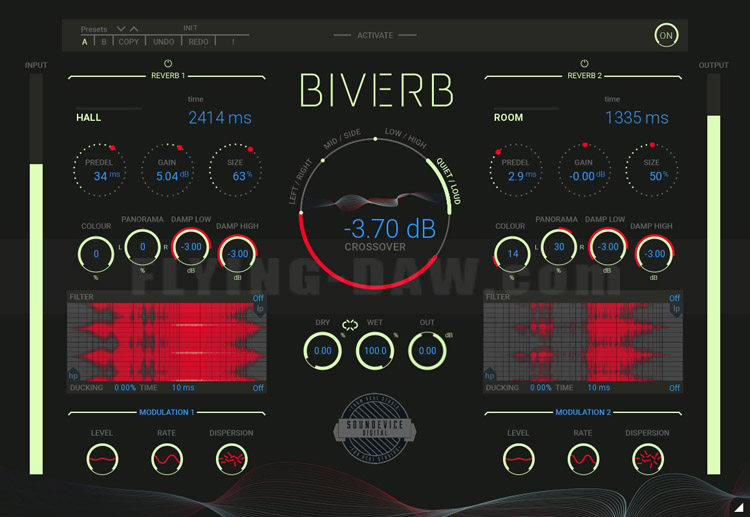Click the WET knob
The image size is (750, 517).
(375, 351)
